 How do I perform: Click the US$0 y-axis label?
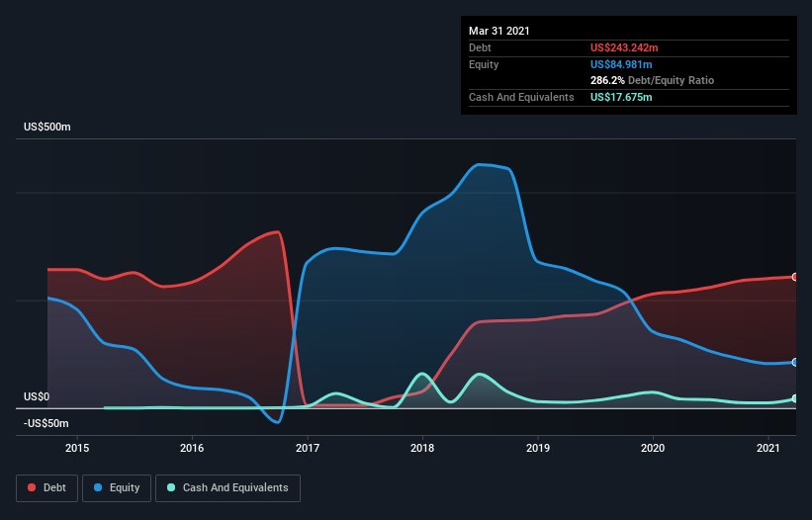click(37, 396)
